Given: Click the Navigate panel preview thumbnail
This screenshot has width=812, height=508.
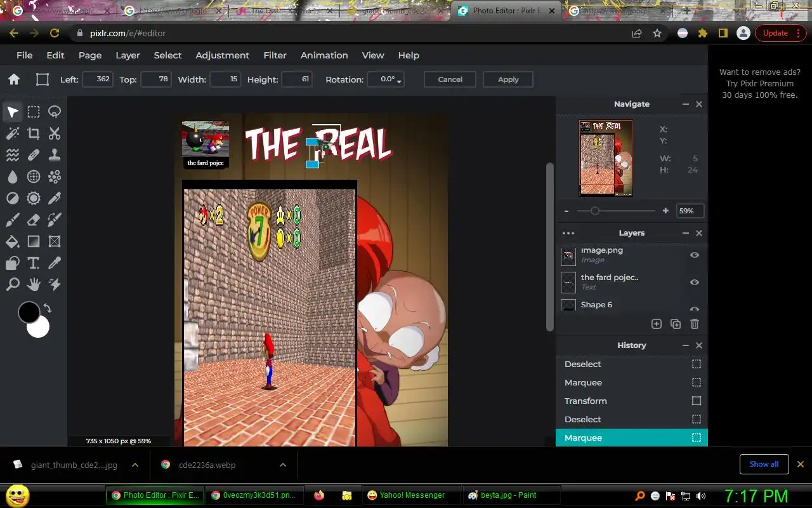Looking at the screenshot, I should pyautogui.click(x=606, y=157).
